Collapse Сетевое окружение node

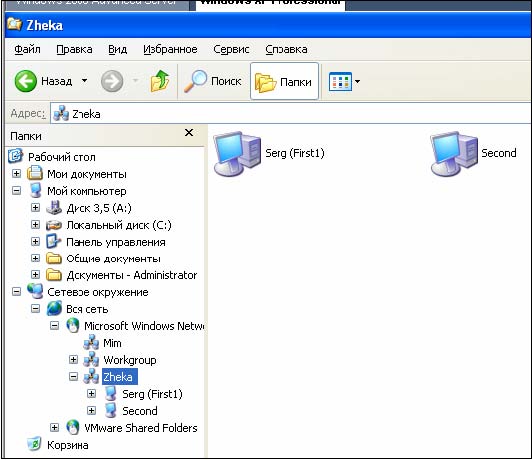point(16,291)
